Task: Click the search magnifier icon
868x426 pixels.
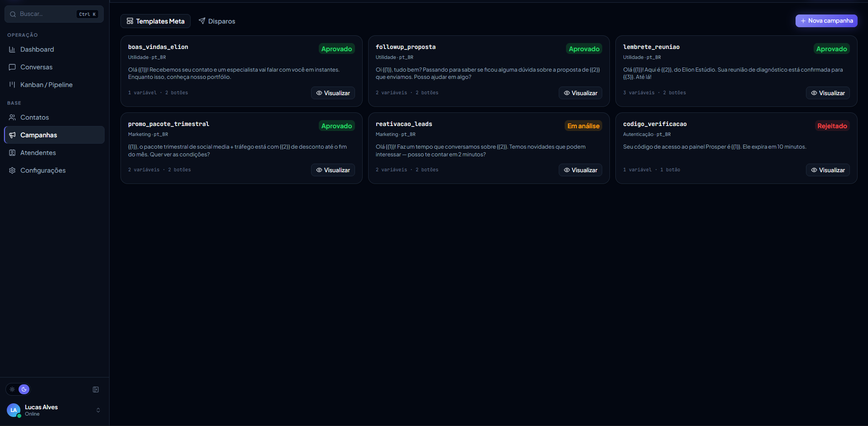Action: pyautogui.click(x=13, y=14)
